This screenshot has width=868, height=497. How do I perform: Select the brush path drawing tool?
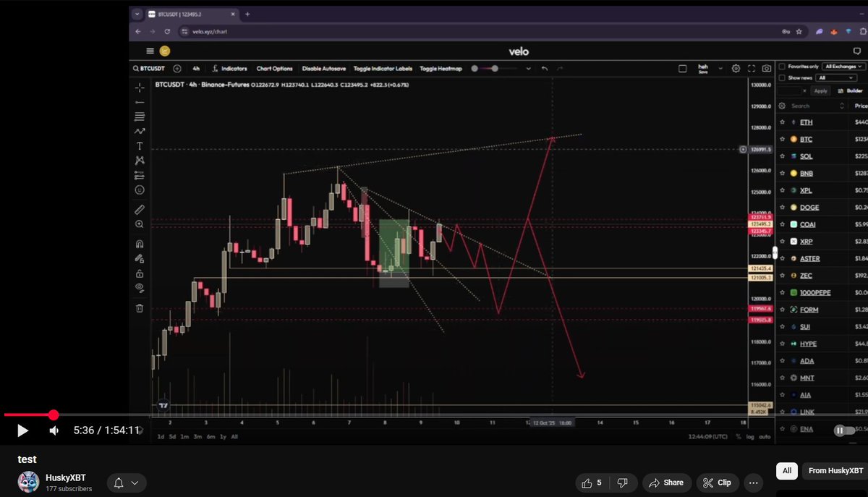coord(140,131)
